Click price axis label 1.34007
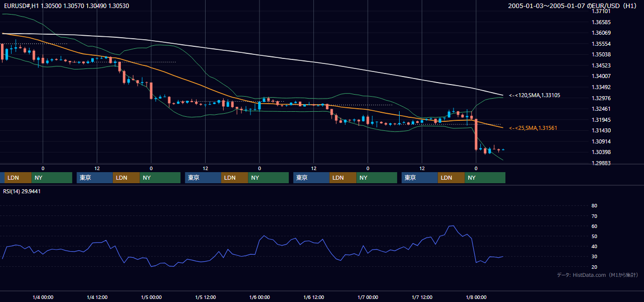 (x=601, y=76)
